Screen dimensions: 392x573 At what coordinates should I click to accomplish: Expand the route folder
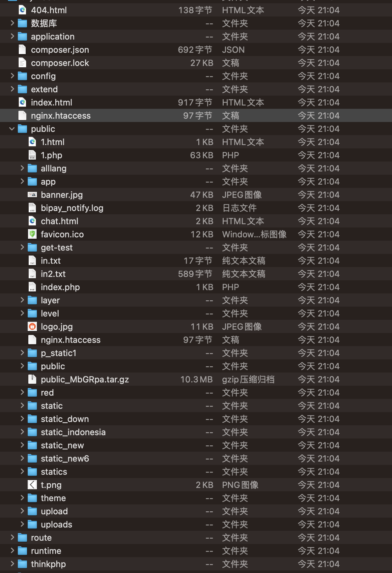[x=12, y=537]
